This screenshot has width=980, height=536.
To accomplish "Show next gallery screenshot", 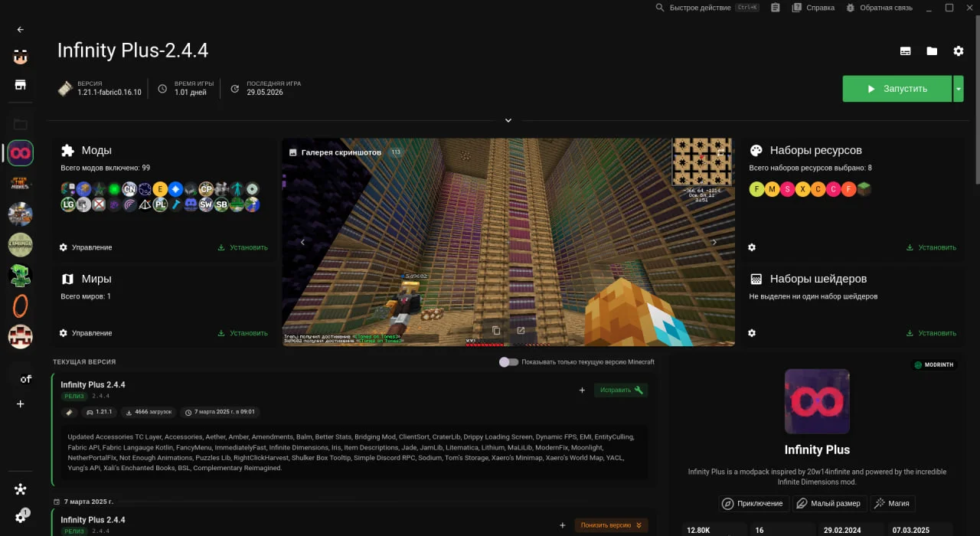I will click(714, 242).
